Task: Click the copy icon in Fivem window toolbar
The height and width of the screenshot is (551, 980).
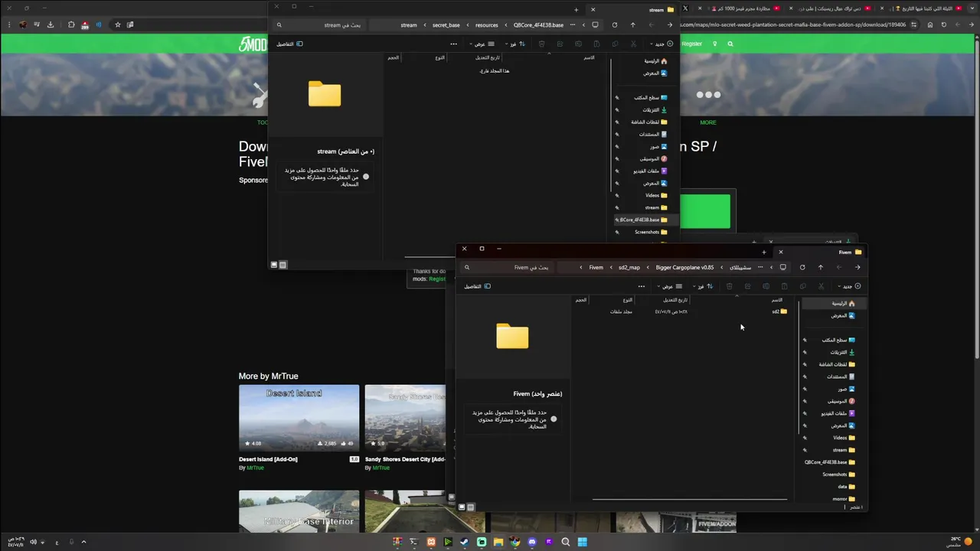Action: coord(802,286)
